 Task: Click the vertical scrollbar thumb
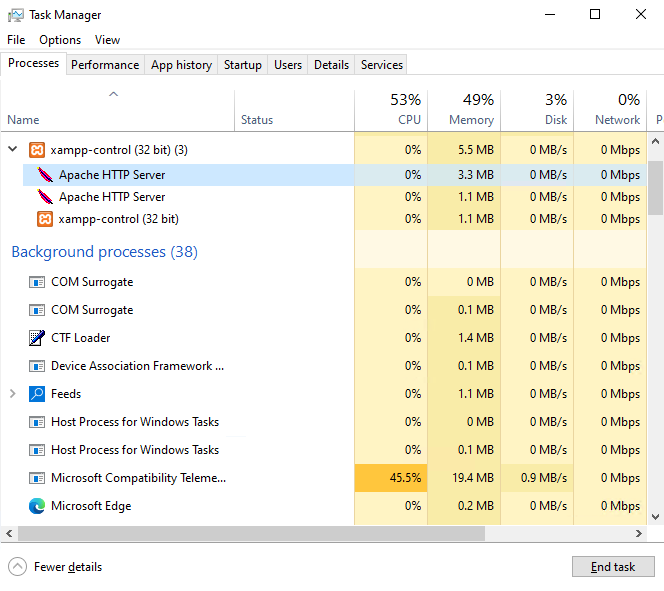tap(655, 188)
